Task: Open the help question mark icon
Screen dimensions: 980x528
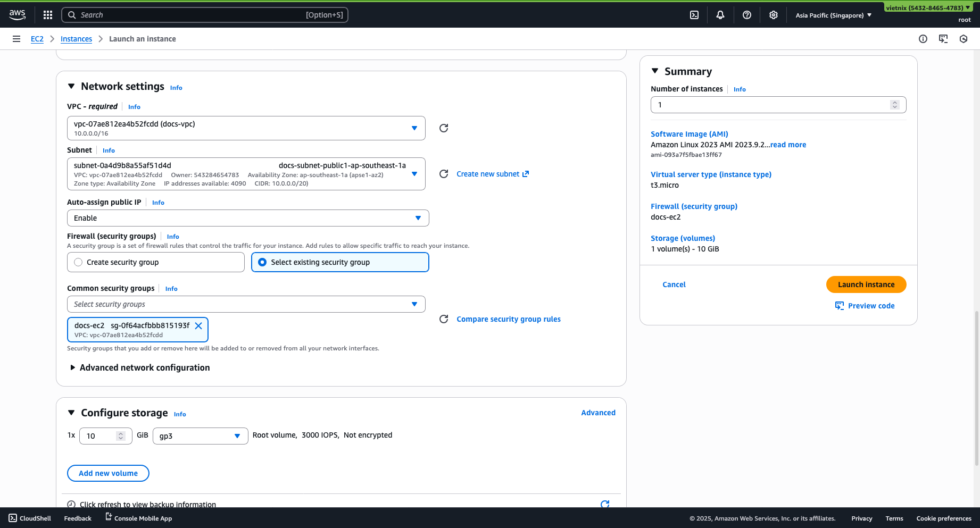Action: pos(746,14)
